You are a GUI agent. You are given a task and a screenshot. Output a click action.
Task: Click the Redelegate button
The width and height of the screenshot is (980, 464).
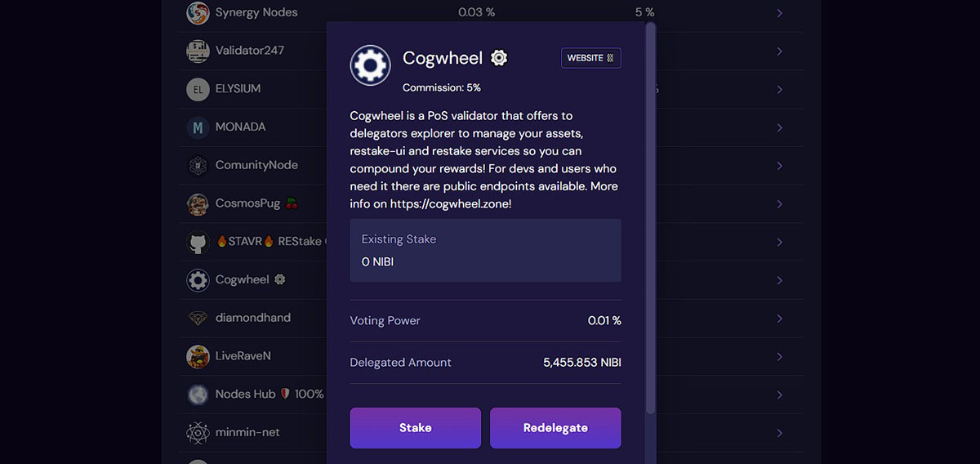click(555, 428)
